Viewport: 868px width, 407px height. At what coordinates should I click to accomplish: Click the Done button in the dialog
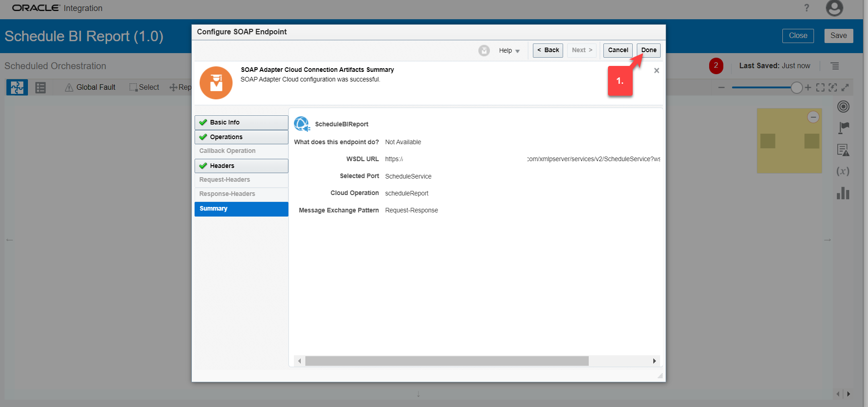point(648,50)
